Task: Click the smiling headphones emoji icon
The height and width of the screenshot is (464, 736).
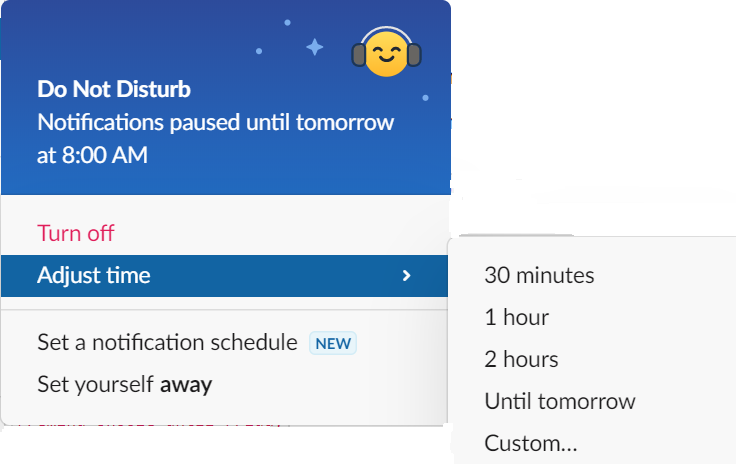Action: [386, 53]
